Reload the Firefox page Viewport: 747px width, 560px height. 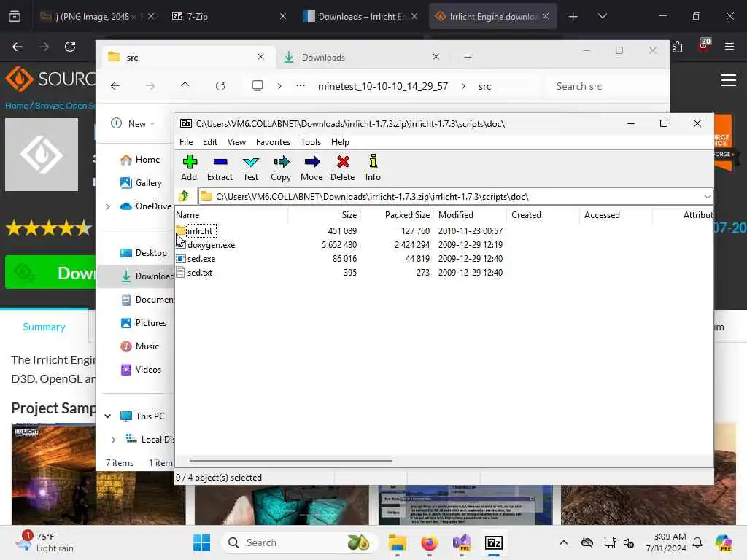pyautogui.click(x=70, y=47)
